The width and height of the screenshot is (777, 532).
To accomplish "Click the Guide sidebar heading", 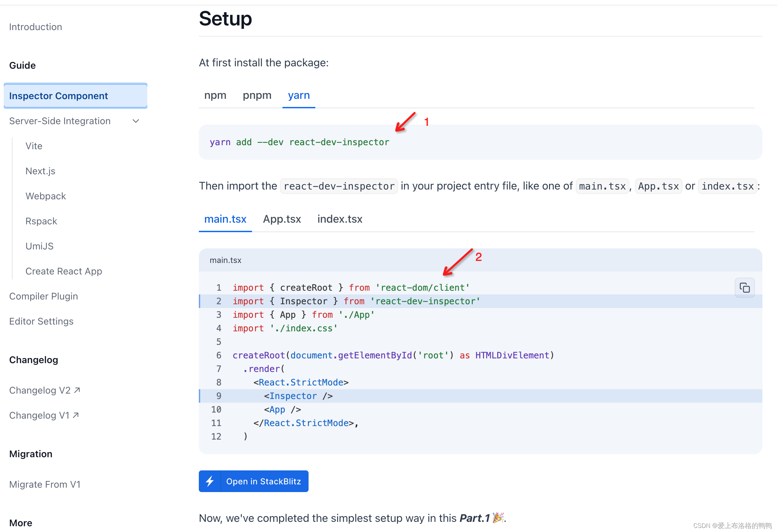I will [x=22, y=65].
